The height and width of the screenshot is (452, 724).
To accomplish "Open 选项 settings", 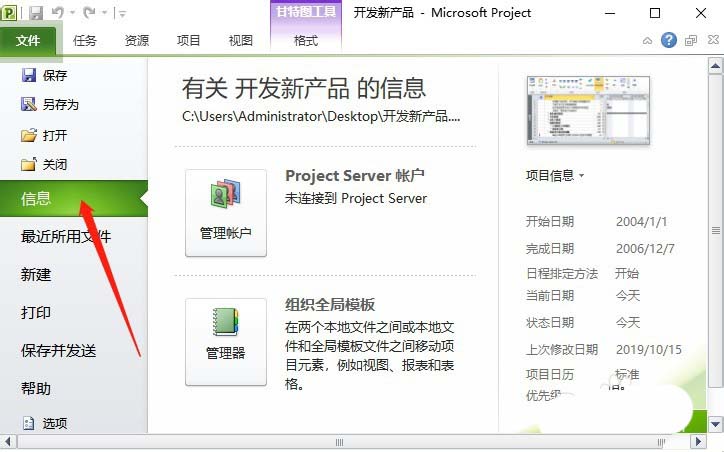I will click(x=45, y=423).
